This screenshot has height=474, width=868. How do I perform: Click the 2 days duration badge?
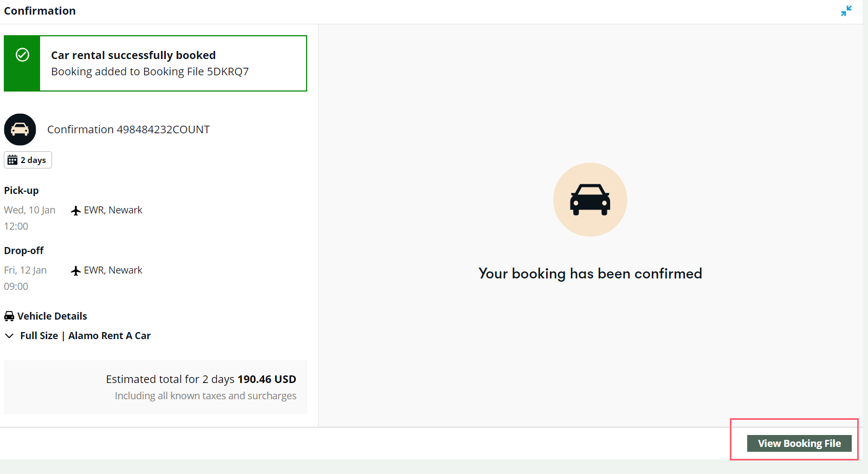28,160
